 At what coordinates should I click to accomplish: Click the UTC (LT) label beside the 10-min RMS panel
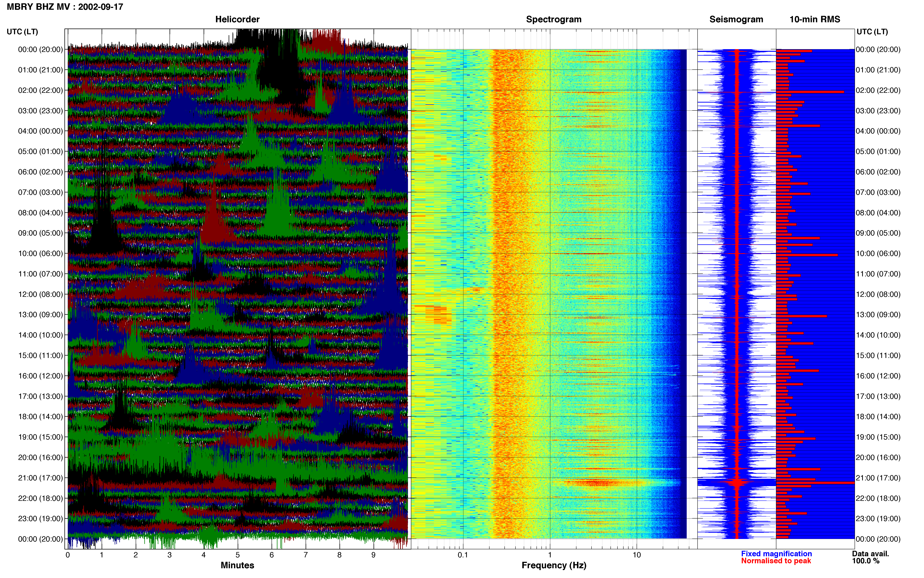pyautogui.click(x=872, y=32)
